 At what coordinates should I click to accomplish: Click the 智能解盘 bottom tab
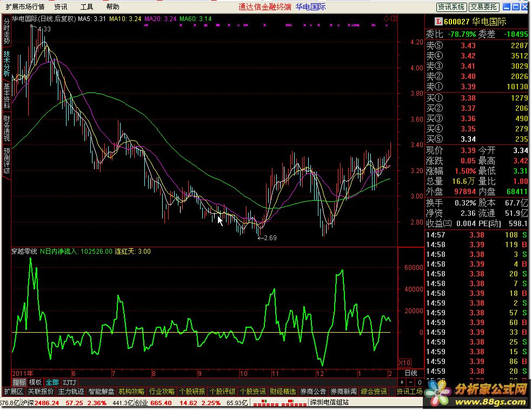(x=101, y=392)
